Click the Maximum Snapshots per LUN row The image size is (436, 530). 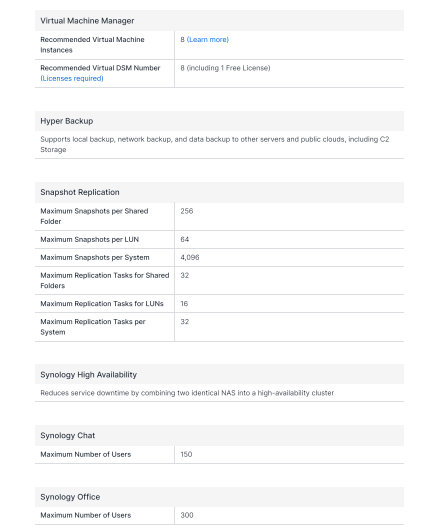point(219,240)
